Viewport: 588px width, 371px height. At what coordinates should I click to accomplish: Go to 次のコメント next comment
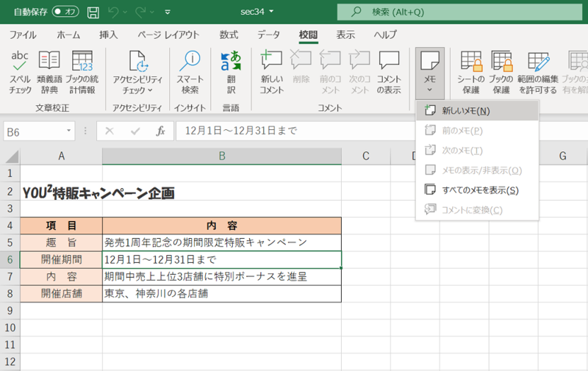click(x=359, y=72)
